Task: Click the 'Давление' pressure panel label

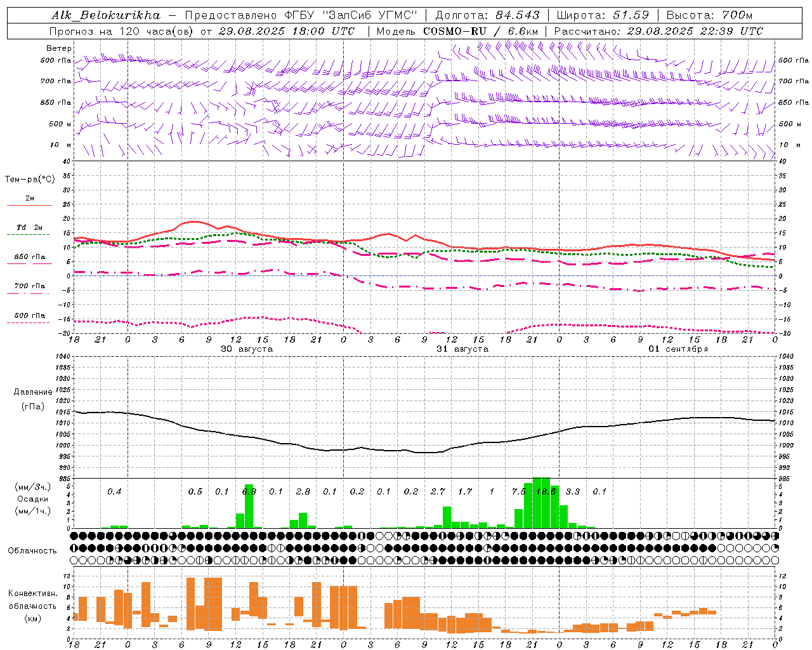Action: point(33,392)
